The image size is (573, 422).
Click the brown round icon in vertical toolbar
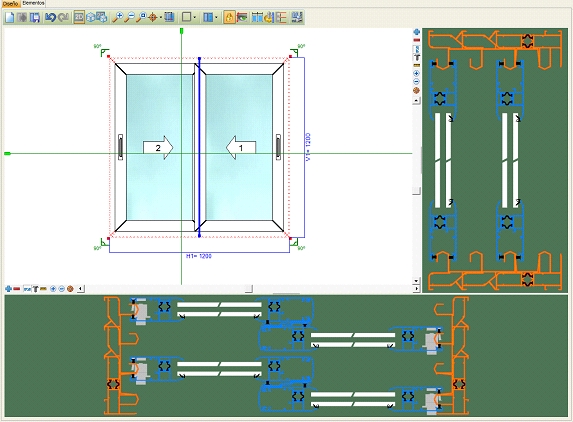point(416,90)
